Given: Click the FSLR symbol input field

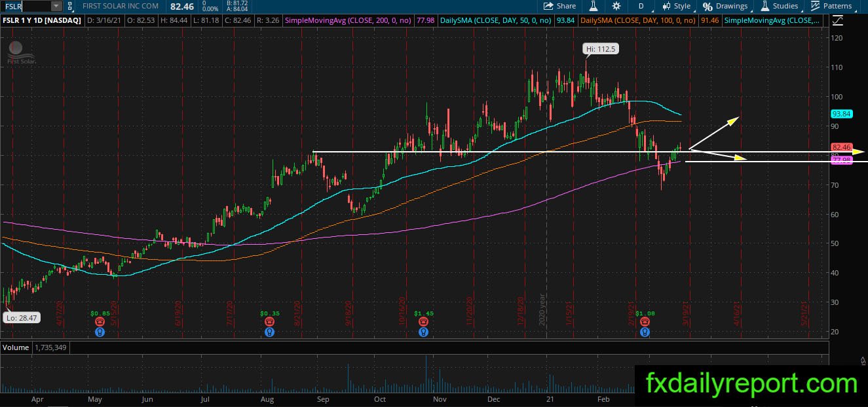Looking at the screenshot, I should coord(26,6).
